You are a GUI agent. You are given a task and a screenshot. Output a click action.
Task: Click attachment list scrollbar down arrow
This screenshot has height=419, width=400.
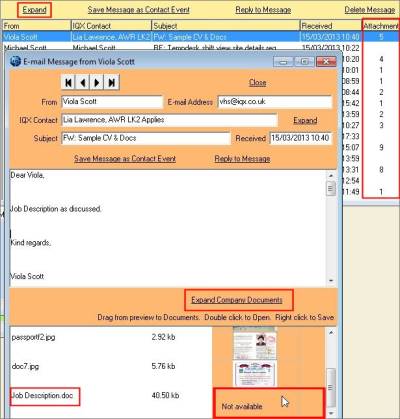point(331,413)
